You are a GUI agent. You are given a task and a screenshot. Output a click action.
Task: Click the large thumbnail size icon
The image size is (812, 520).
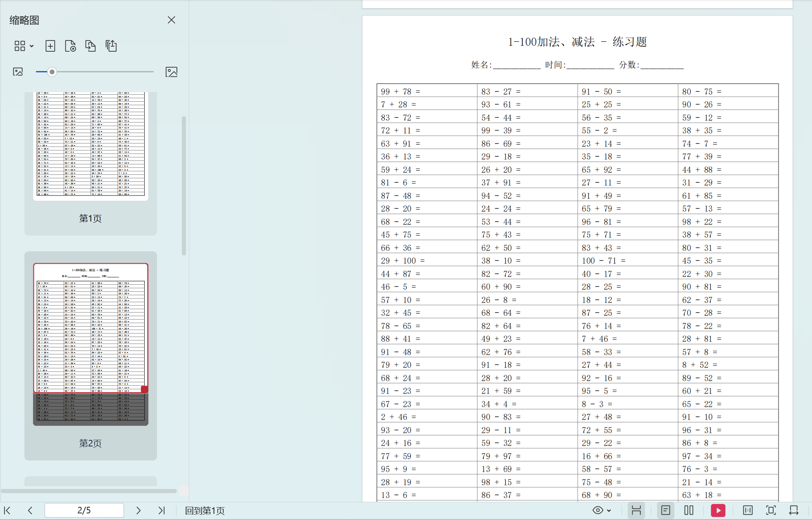171,72
